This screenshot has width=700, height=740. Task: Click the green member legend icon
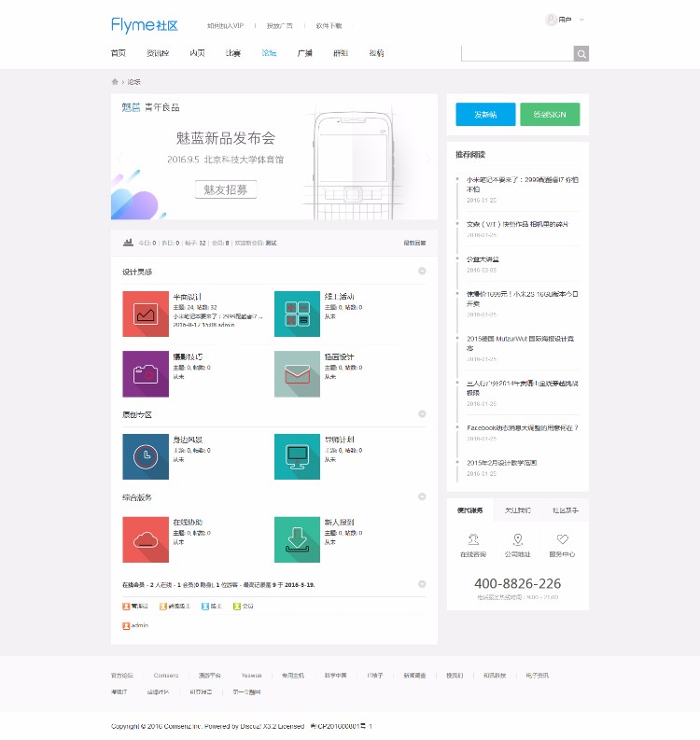click(x=237, y=607)
